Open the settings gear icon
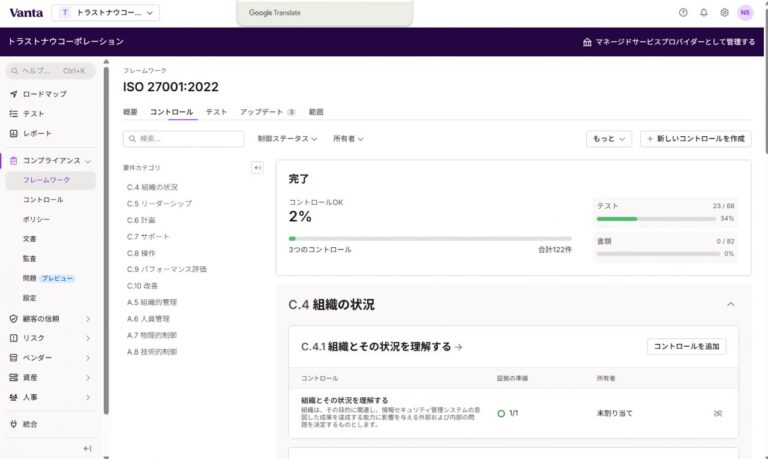Screen dimensions: 768x459 point(724,13)
